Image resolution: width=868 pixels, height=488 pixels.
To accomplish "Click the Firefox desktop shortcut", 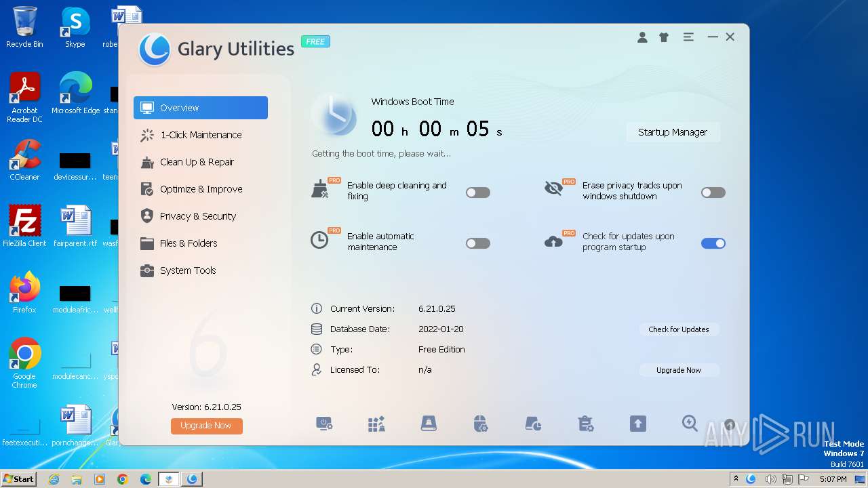I will pos(24,293).
